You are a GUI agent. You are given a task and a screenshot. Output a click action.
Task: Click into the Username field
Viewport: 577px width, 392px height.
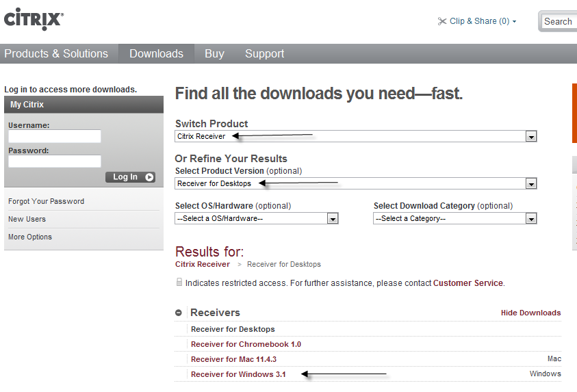pyautogui.click(x=55, y=136)
